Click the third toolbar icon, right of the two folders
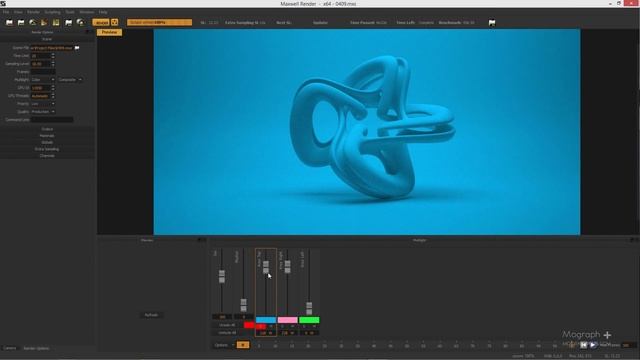The image size is (640, 360). tap(32, 22)
